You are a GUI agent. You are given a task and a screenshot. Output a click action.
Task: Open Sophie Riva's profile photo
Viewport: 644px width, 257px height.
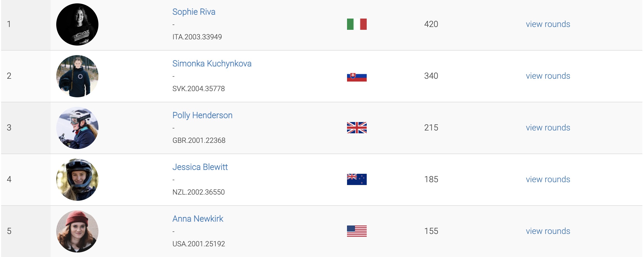tap(77, 24)
